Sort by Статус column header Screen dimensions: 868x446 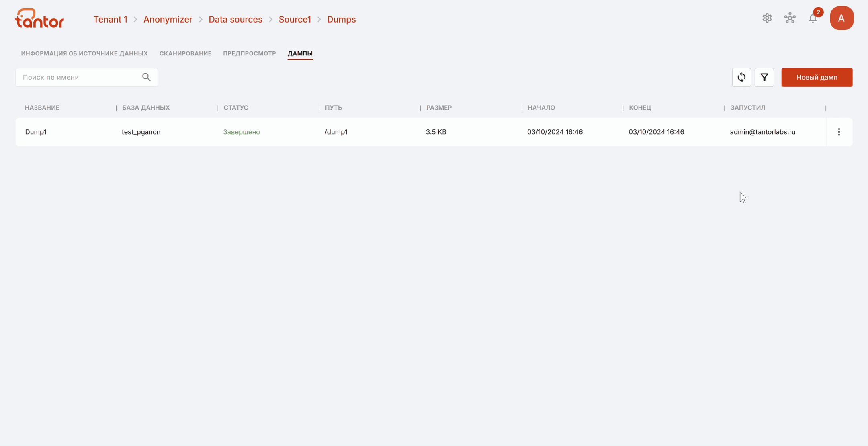[236, 108]
